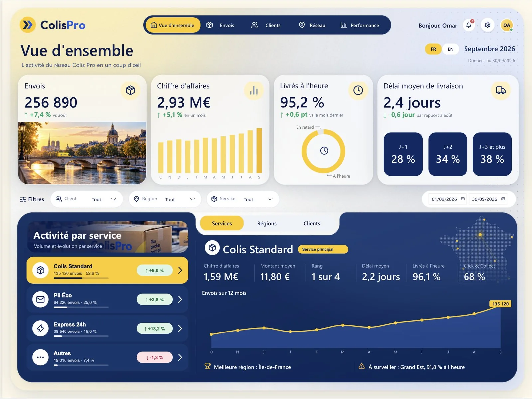Viewport: 532px width, 399px height.
Task: Select the Régions tab
Action: click(267, 223)
